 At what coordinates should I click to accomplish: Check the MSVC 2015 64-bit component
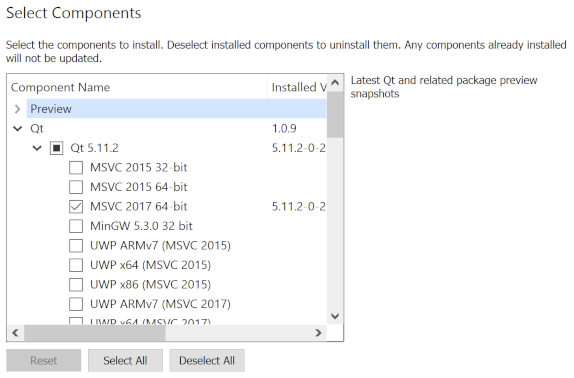76,187
